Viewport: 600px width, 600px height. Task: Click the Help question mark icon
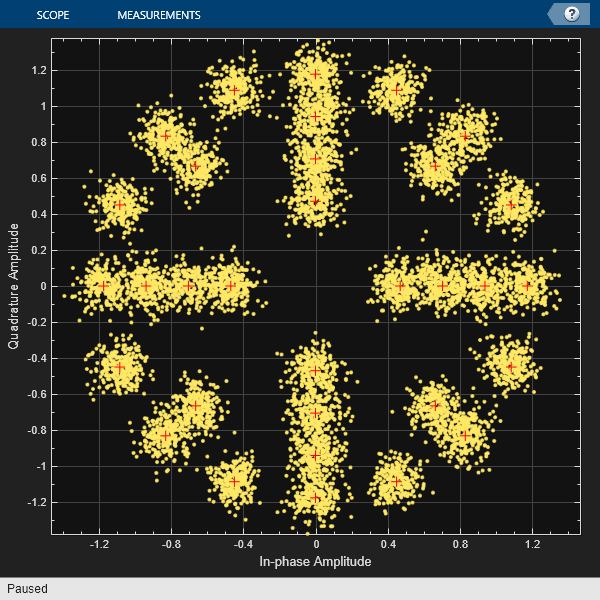[x=572, y=14]
